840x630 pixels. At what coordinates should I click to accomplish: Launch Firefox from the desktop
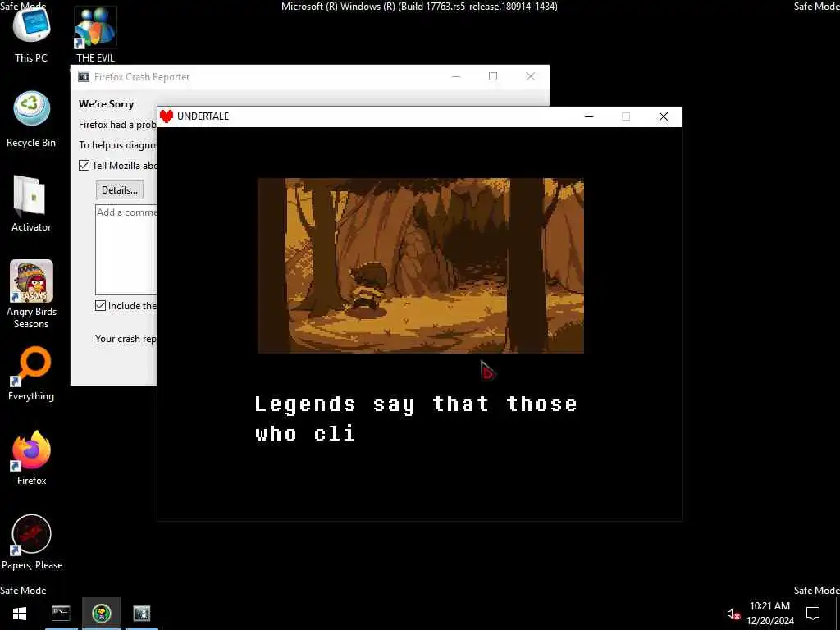31,458
